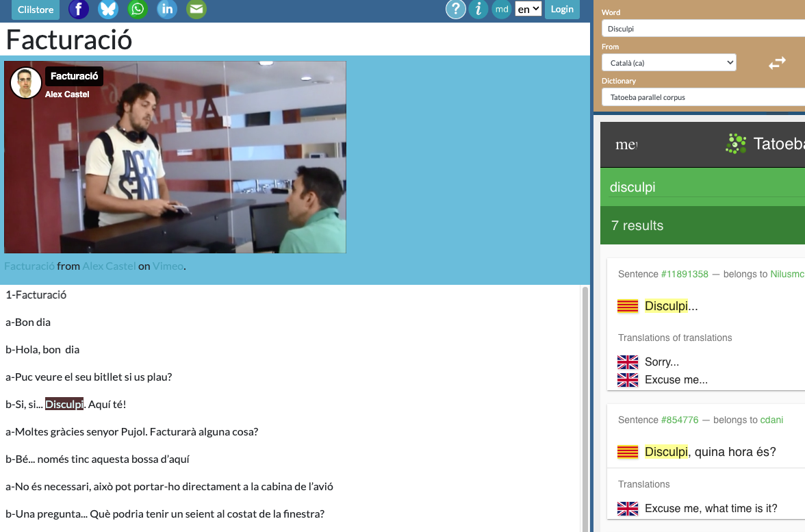
Task: Expand the From language 'Català (ca)' dropdown
Action: point(669,63)
